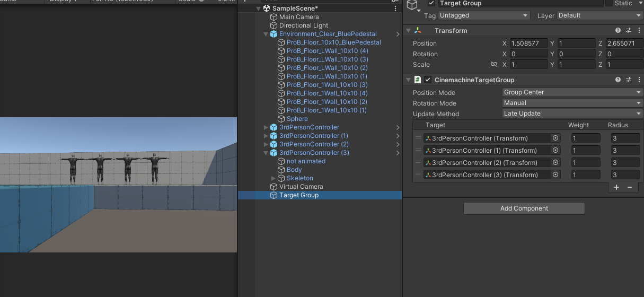Click Radius field of 3rdPersonController (3) target
The width and height of the screenshot is (644, 297).
[x=625, y=174]
